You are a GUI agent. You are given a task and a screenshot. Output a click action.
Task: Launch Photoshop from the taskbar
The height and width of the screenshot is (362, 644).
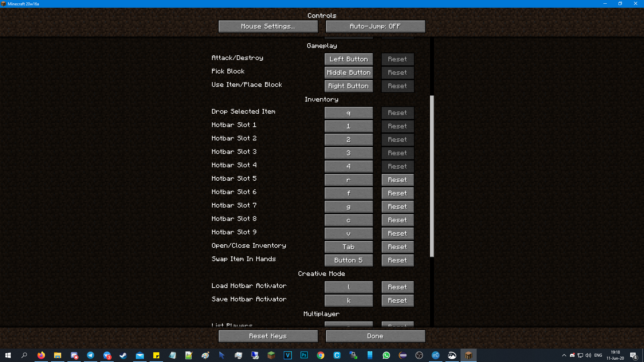304,355
